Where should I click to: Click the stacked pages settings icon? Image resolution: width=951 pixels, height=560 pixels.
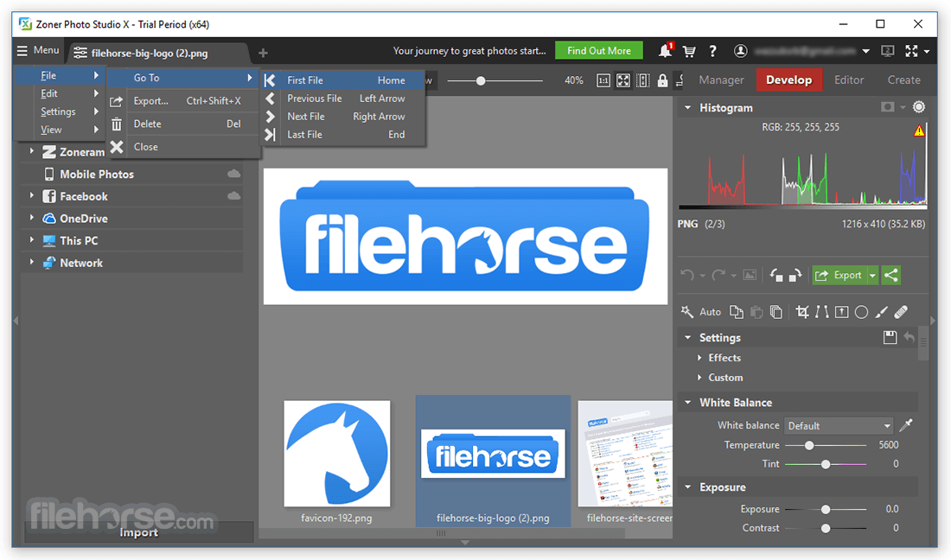pyautogui.click(x=775, y=312)
